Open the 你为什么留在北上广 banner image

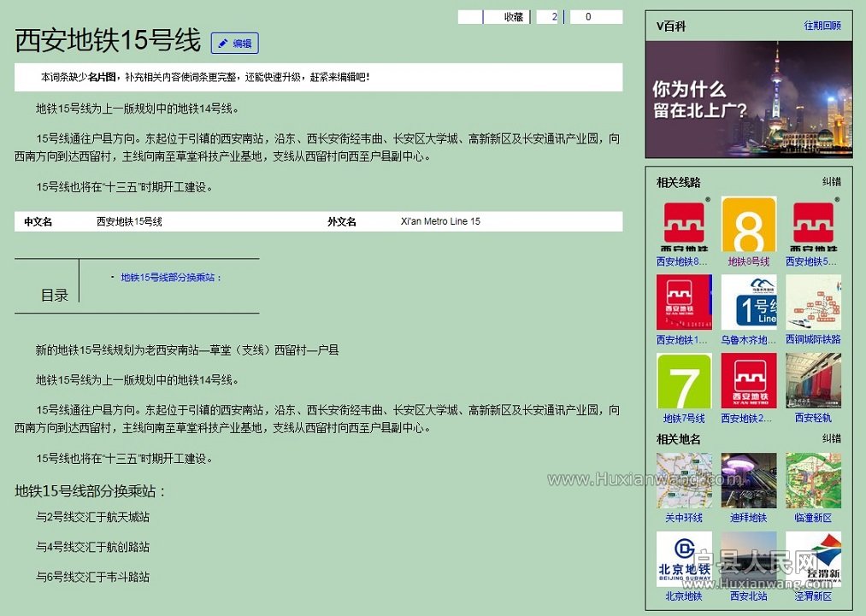748,99
